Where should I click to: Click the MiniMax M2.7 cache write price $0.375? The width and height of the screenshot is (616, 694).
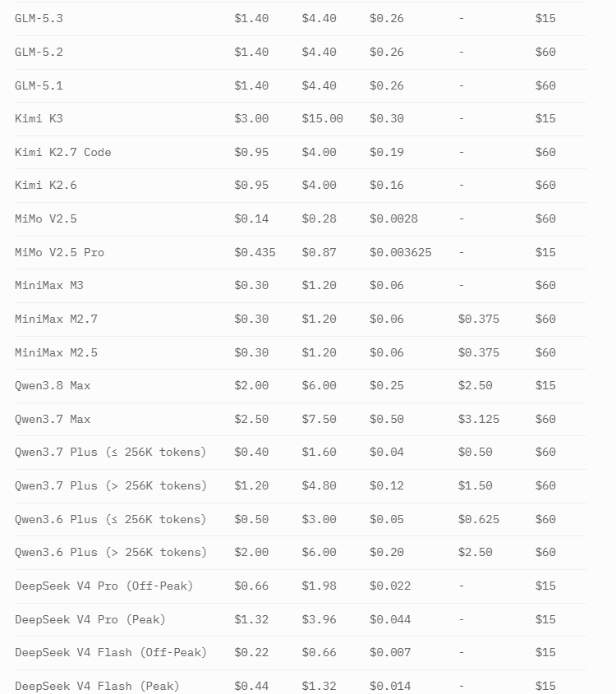click(x=478, y=319)
